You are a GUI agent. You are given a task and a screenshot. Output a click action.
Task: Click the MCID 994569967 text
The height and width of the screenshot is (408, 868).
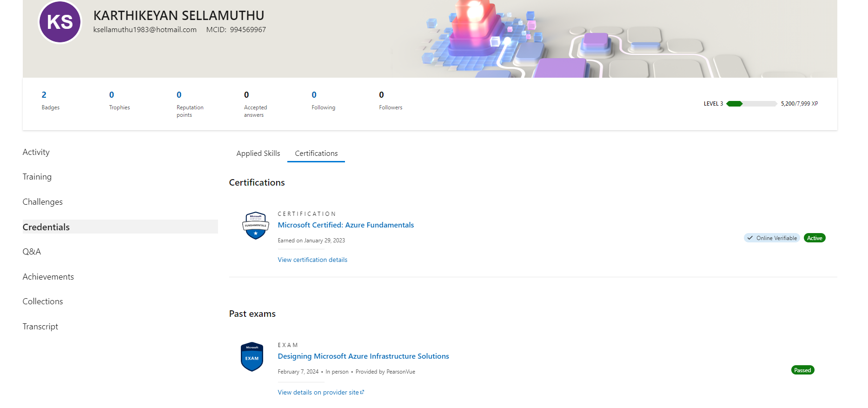point(236,30)
